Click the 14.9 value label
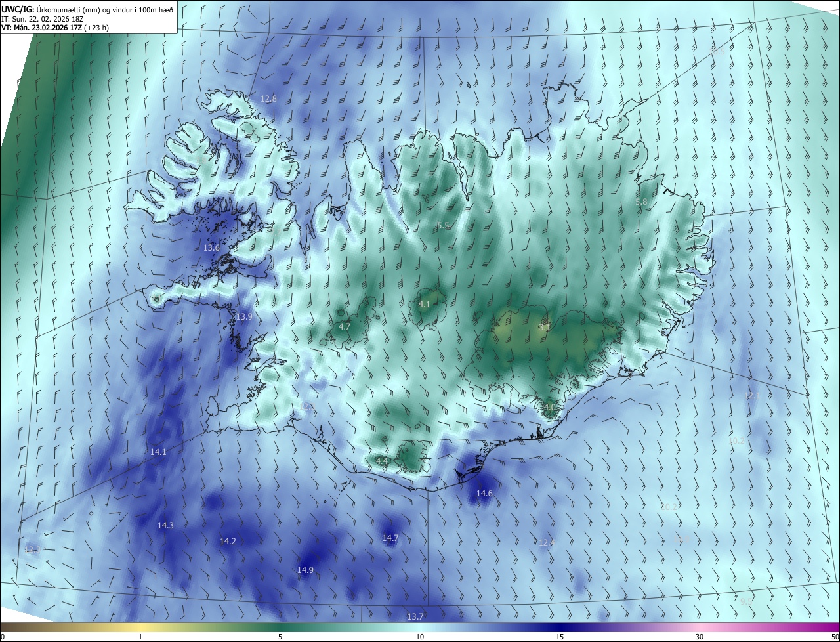The width and height of the screenshot is (840, 642). tap(305, 570)
